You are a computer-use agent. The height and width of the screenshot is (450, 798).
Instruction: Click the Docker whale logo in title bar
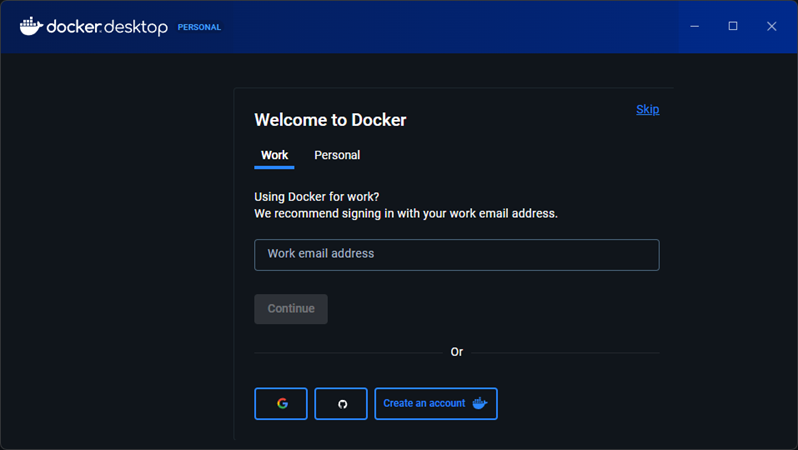pos(31,26)
